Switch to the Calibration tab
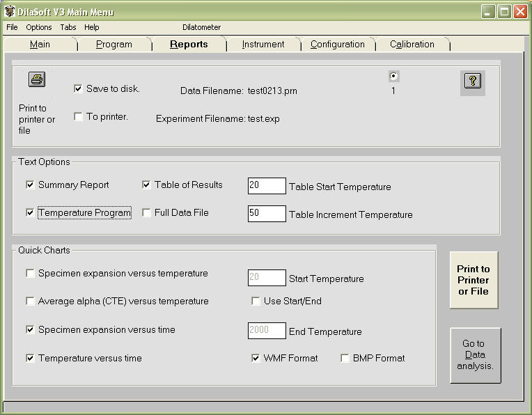 point(412,45)
